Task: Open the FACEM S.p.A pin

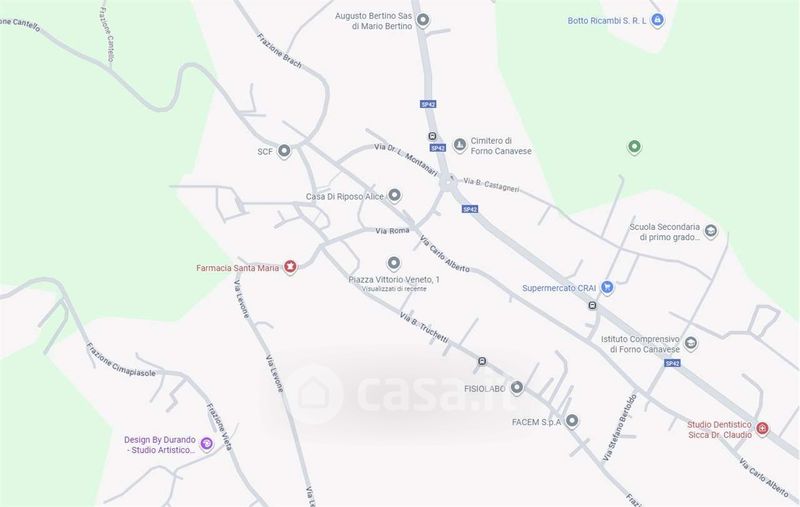Action: tap(572, 421)
